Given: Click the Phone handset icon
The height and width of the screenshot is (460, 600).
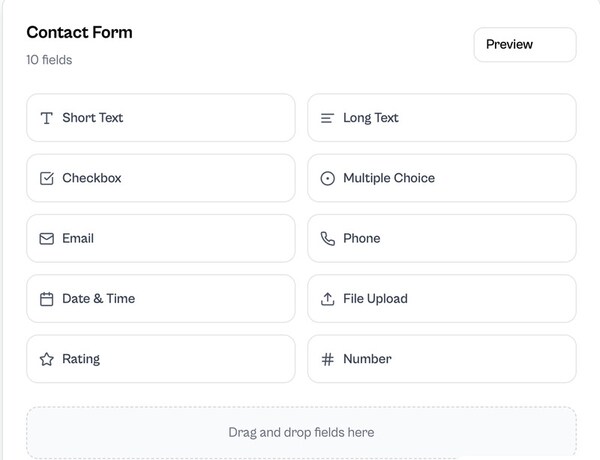Looking at the screenshot, I should coord(327,239).
